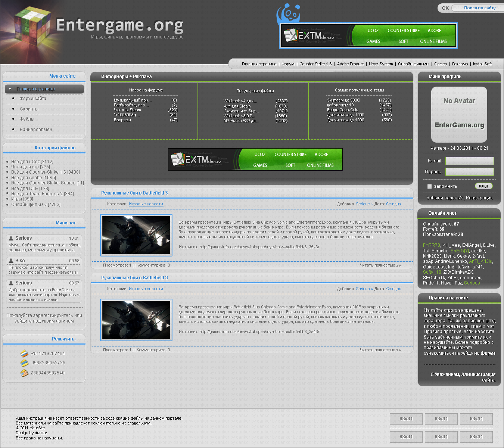The height and width of the screenshot is (448, 504).
Task: Open 'Реклама' top navigation item
Action: 460,64
